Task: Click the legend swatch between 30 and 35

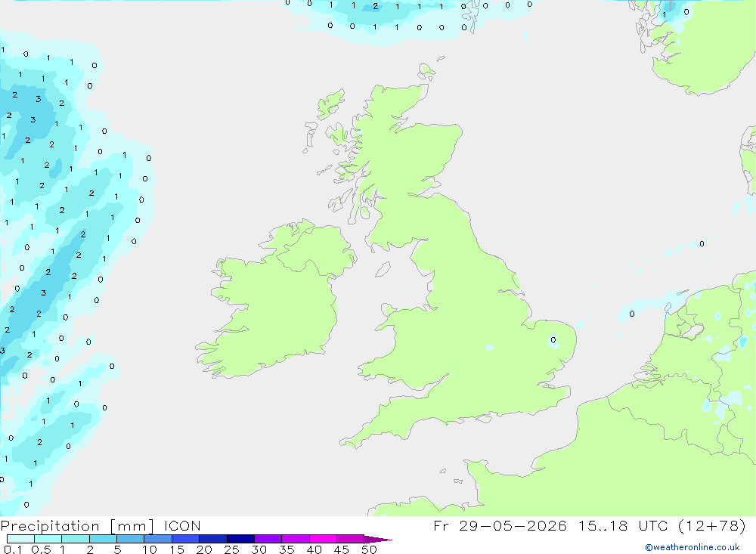Action: click(268, 539)
